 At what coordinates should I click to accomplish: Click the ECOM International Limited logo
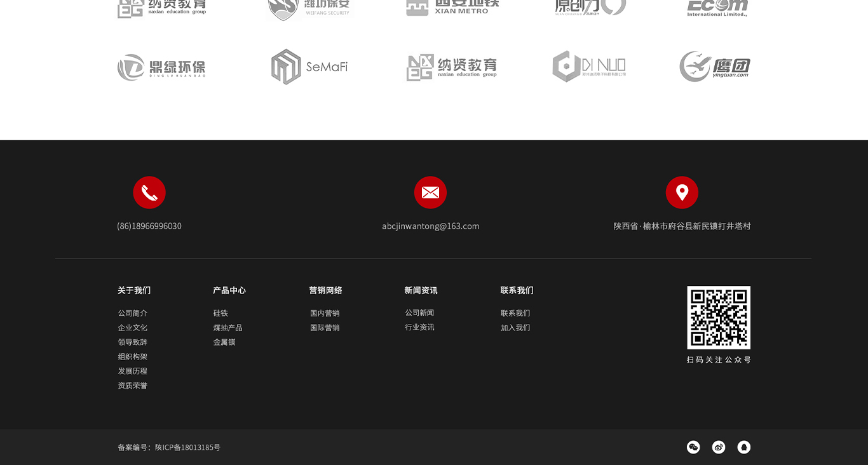point(717,8)
